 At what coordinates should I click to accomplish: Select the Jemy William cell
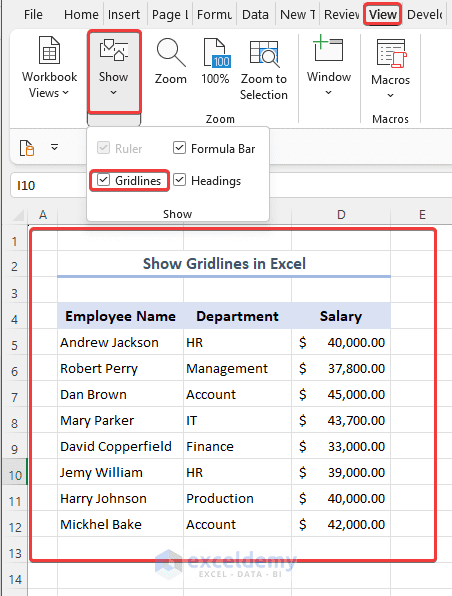click(x=121, y=472)
